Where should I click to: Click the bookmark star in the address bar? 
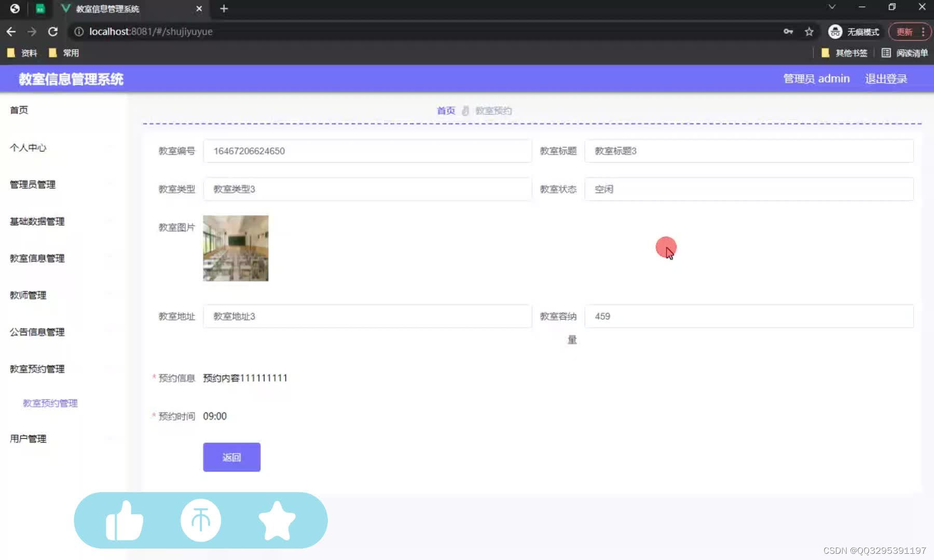[808, 32]
